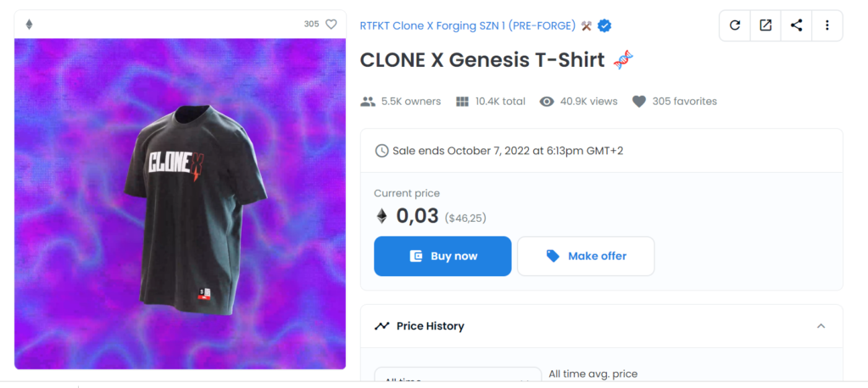Click the heart icon next to 305 favorites

click(637, 102)
